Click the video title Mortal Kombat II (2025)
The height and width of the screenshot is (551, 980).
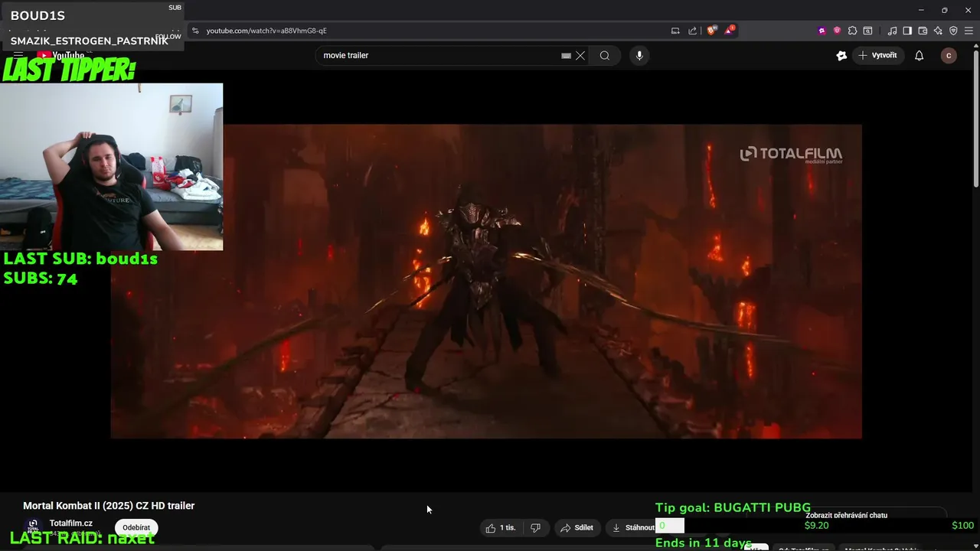coord(109,506)
